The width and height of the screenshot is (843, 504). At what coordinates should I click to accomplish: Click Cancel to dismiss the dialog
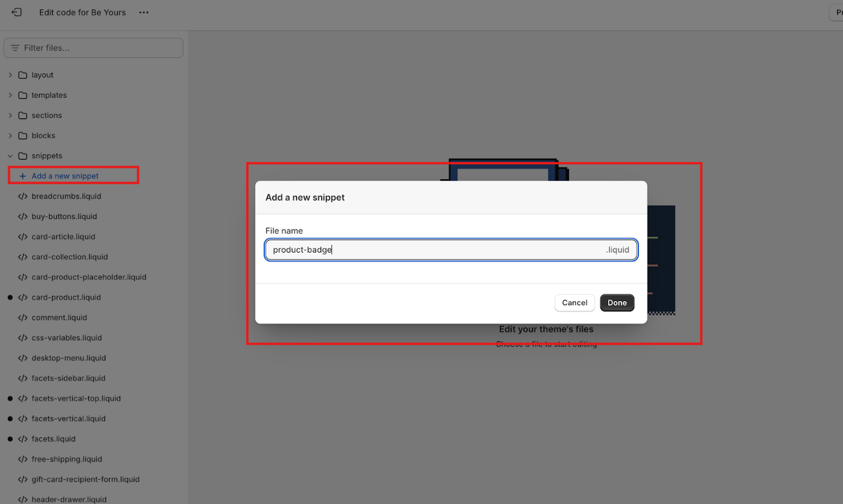(574, 302)
